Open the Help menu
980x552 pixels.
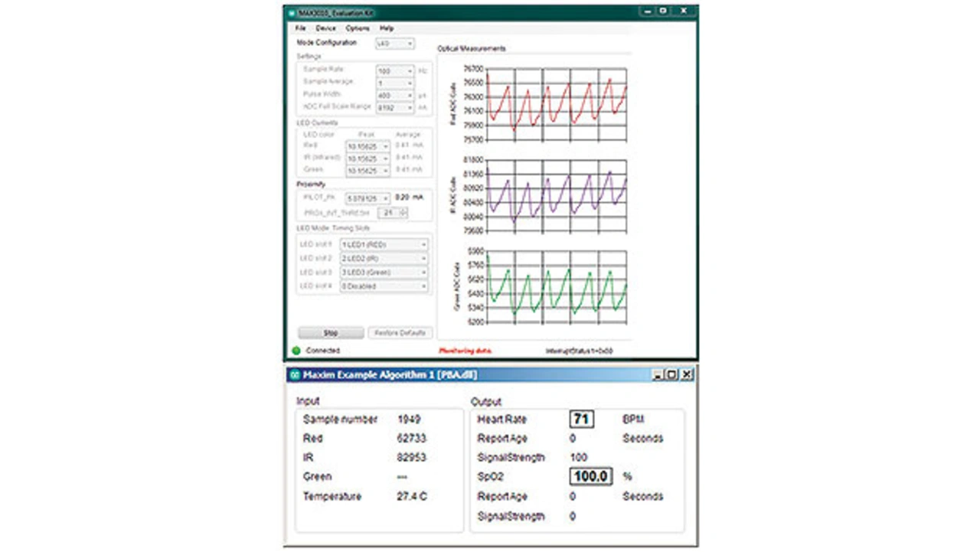tap(387, 28)
